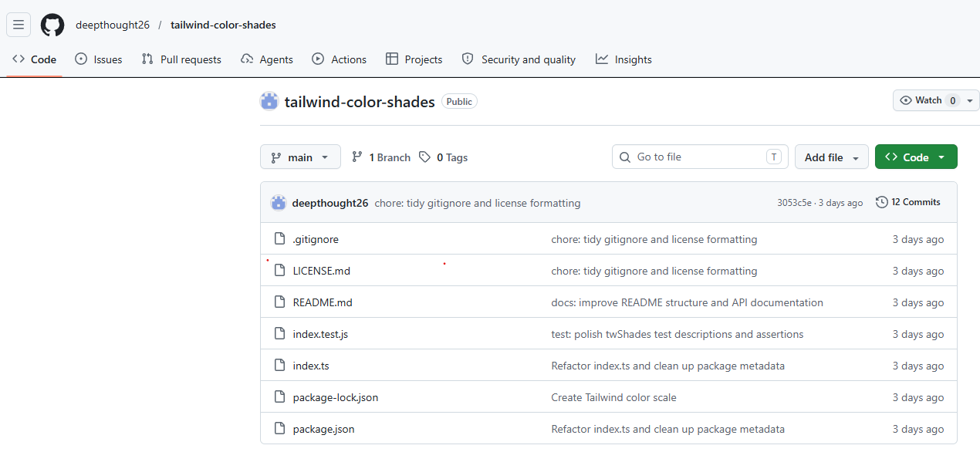Click the file icon beside index.test.js
This screenshot has height=452, width=980.
280,334
